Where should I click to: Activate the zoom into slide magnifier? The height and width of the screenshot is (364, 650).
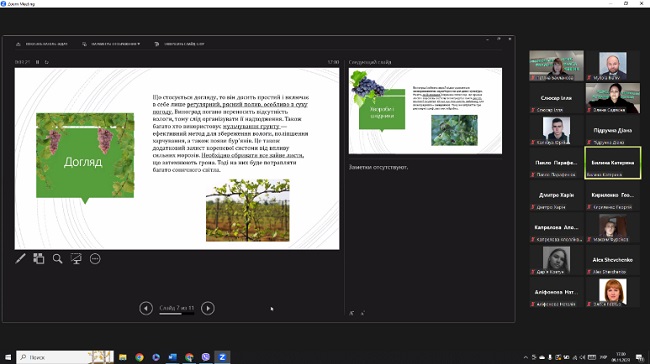click(x=57, y=259)
